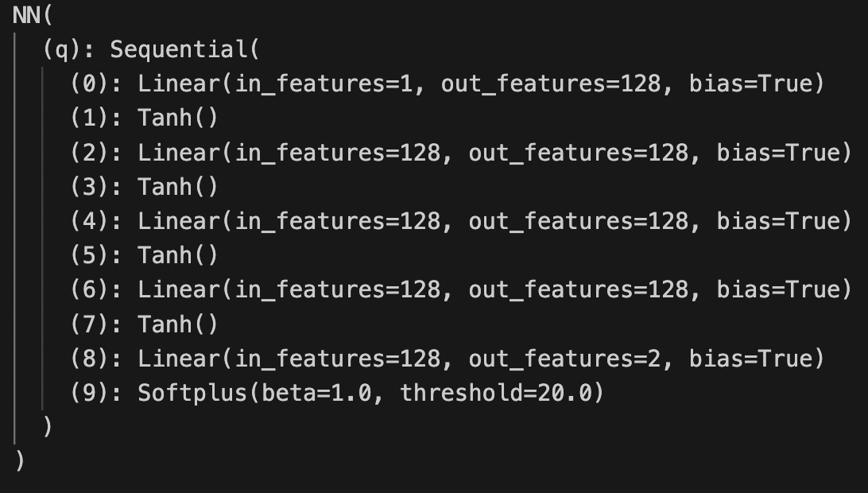Select the layer (0) Linear in_features=1 line

click(448, 84)
